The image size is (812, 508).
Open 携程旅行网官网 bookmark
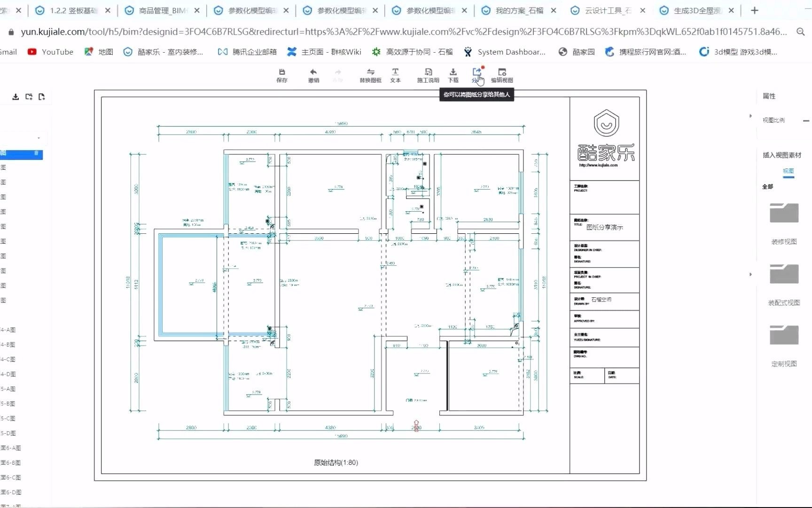pyautogui.click(x=646, y=52)
